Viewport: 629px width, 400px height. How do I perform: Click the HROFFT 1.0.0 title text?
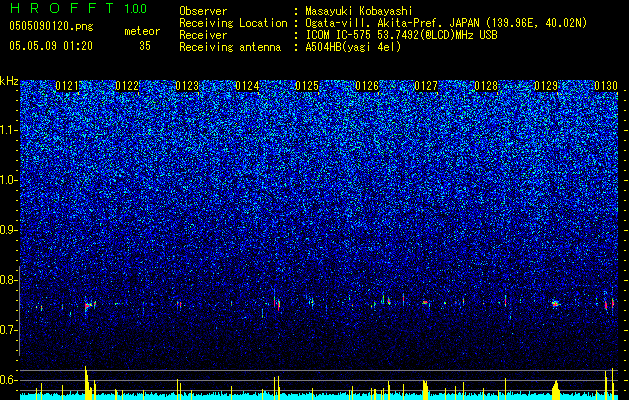coord(79,8)
